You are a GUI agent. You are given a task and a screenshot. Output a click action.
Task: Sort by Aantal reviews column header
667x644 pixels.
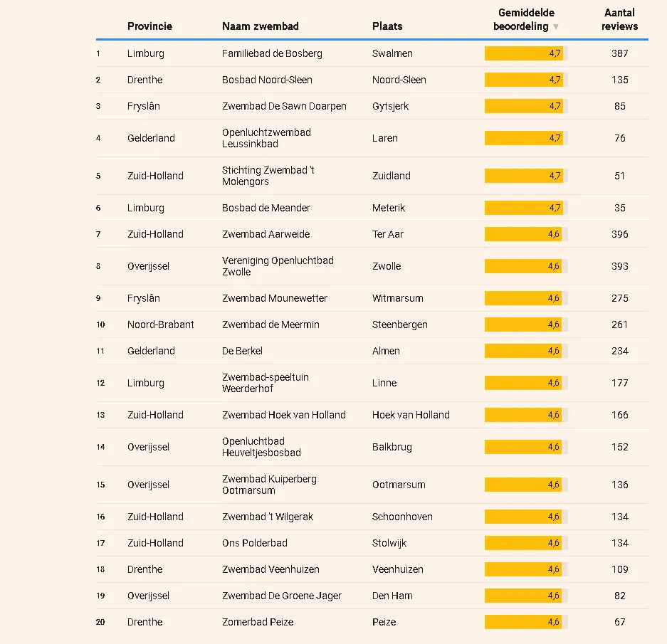click(619, 19)
